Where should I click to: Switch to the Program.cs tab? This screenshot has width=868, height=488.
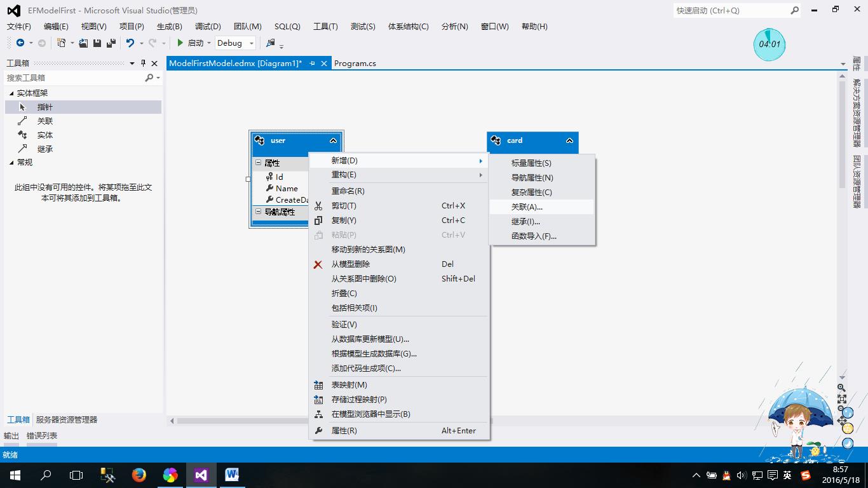(x=355, y=63)
